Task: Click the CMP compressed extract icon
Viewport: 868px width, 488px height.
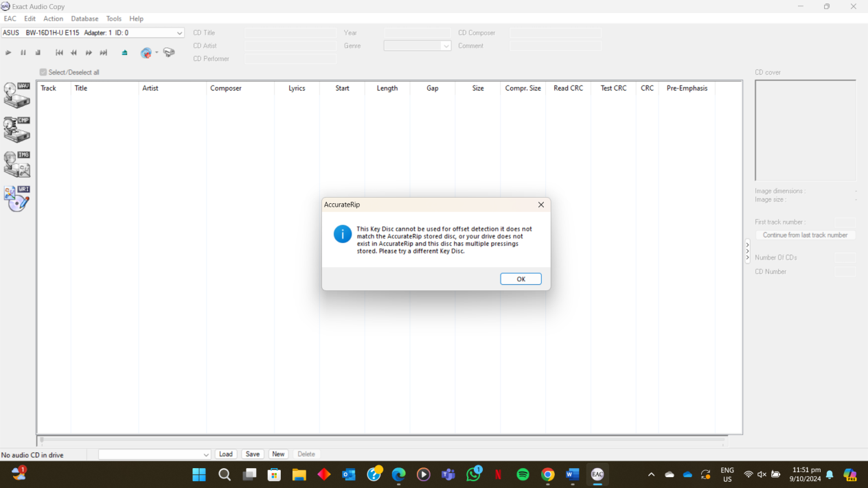Action: (16, 130)
